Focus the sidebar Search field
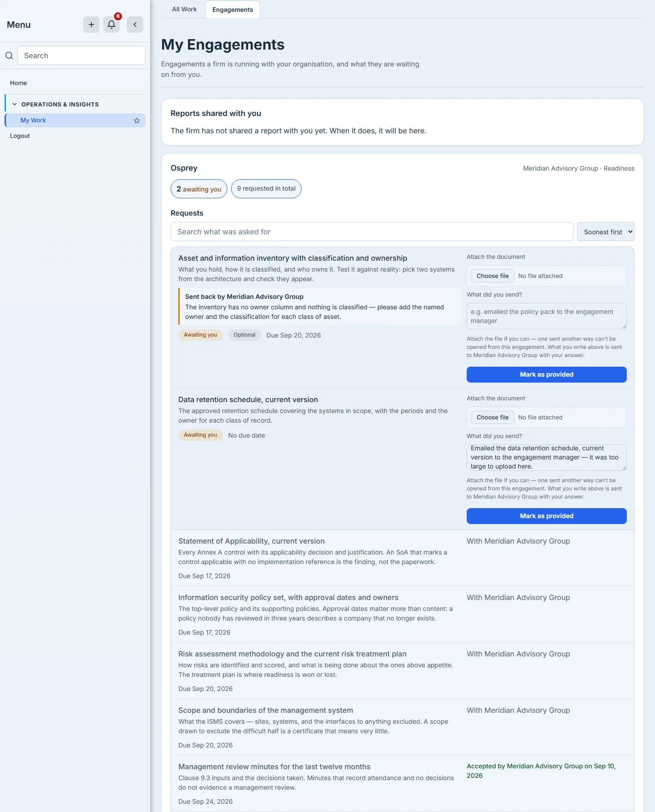The width and height of the screenshot is (655, 812). click(x=81, y=55)
